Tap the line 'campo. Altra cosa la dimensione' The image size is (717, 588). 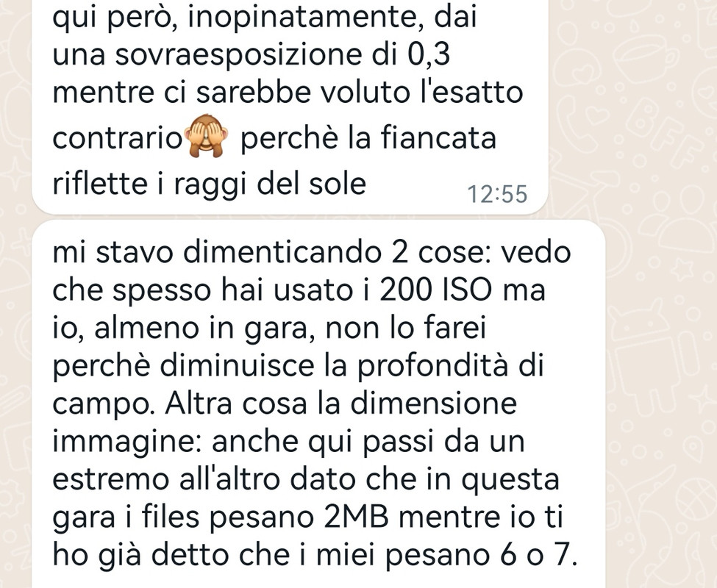285,404
